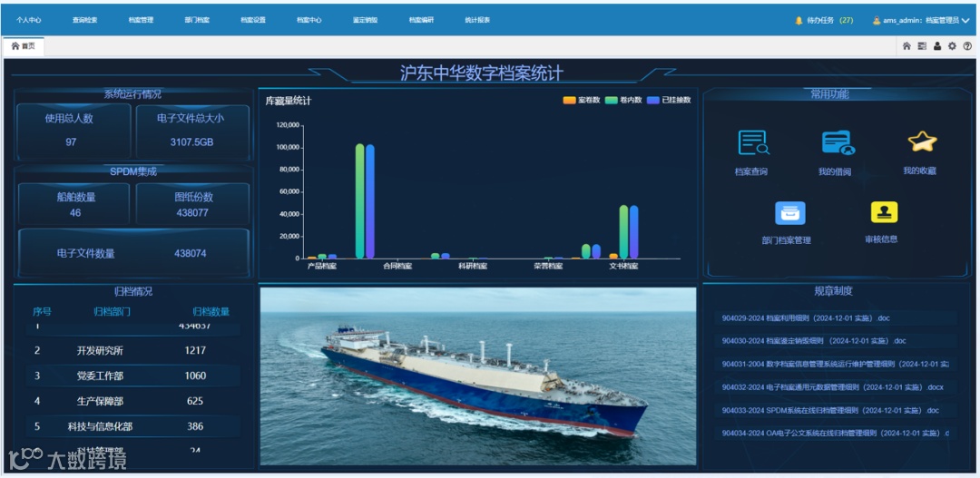The image size is (980, 478).
Task: Click the 合同档案 axis label
Action: click(x=397, y=266)
